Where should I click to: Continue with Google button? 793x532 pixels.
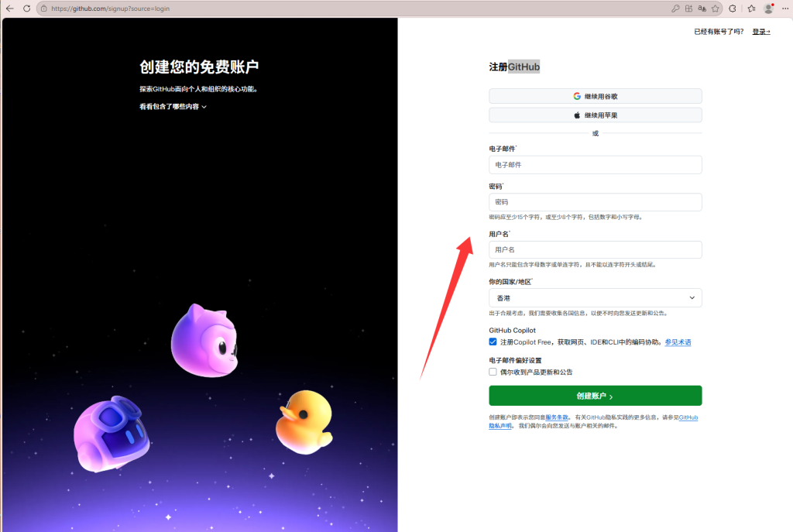click(x=596, y=96)
